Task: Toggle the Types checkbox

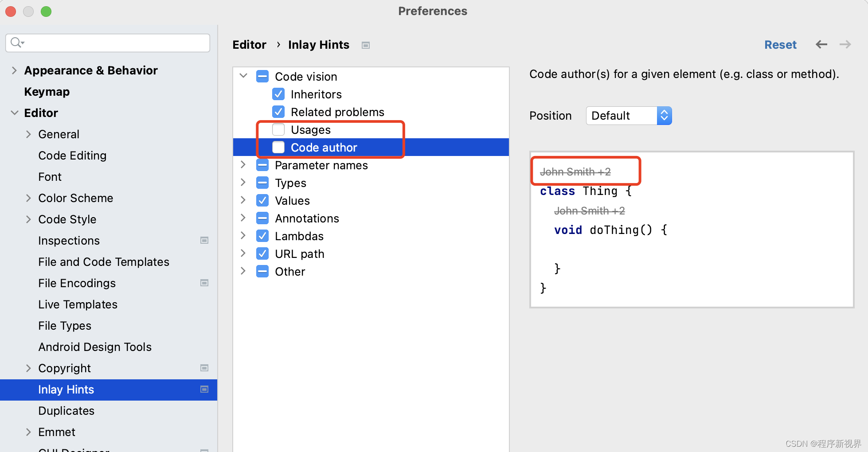Action: 262,183
